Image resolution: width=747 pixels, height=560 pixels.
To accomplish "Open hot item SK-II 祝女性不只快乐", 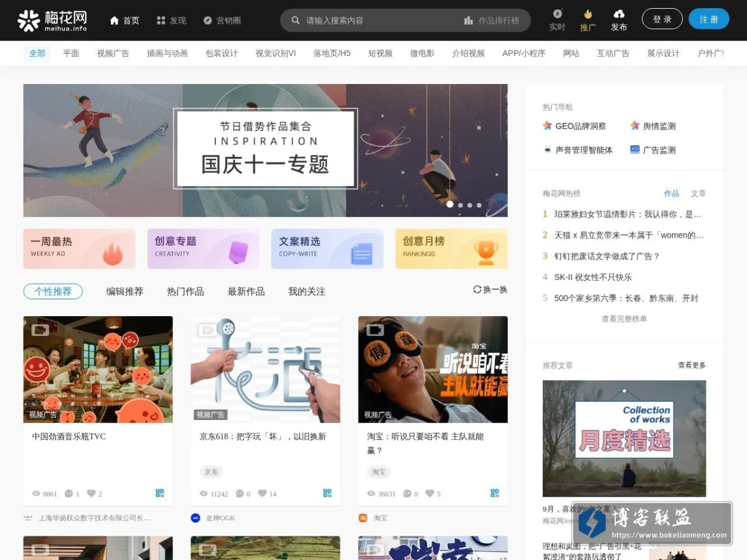I will [x=593, y=277].
